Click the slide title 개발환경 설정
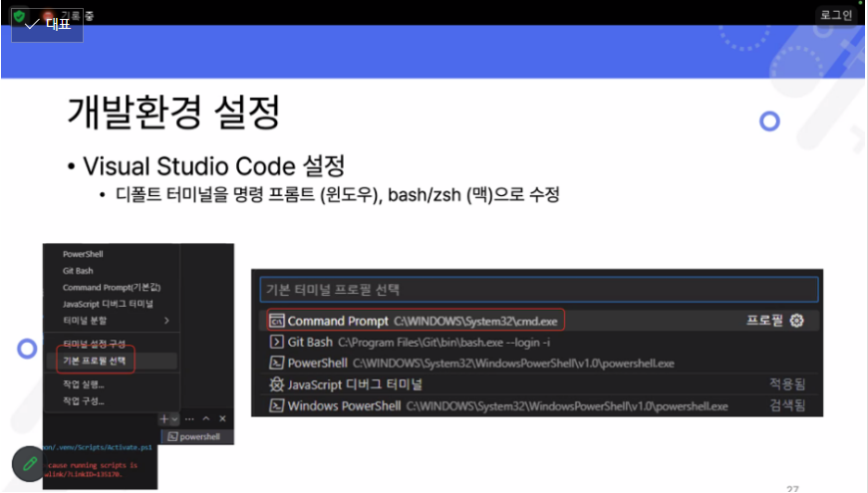This screenshot has height=493, width=868. coord(173,113)
